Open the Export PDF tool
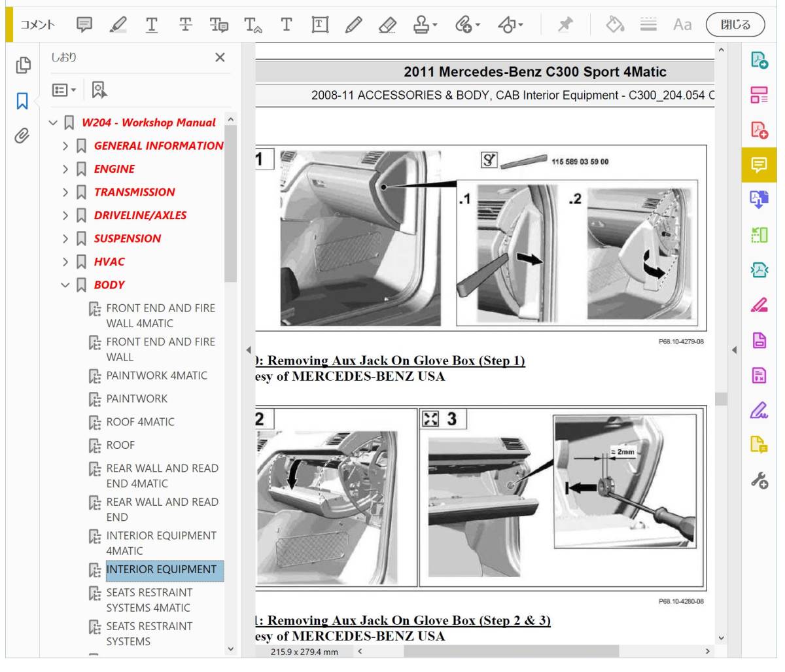 click(759, 60)
